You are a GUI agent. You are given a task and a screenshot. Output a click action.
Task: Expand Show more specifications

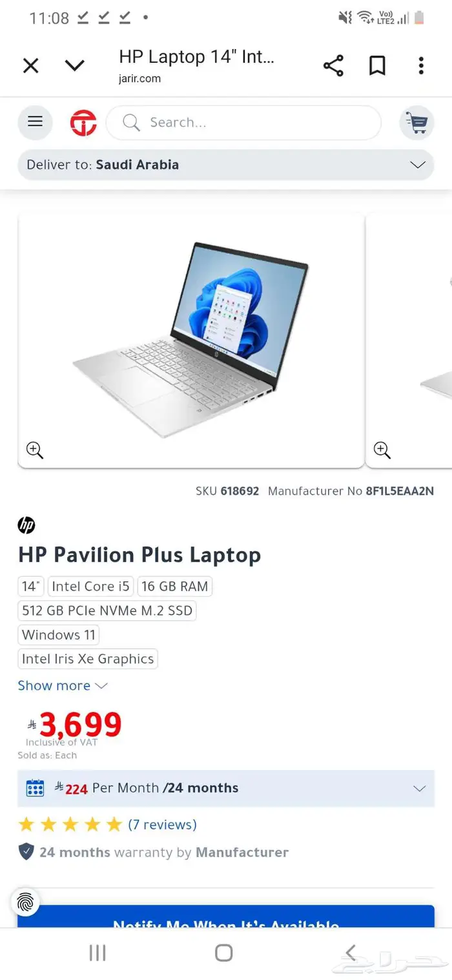[x=63, y=685]
